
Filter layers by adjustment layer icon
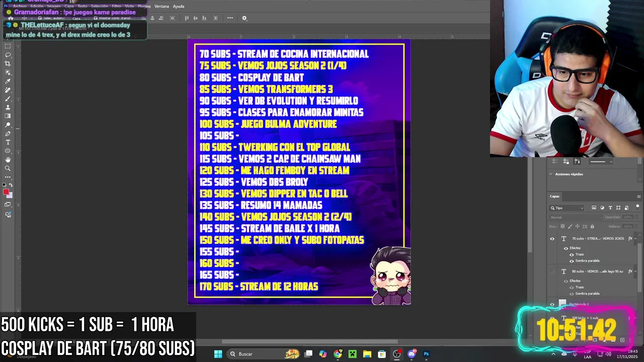(602, 208)
